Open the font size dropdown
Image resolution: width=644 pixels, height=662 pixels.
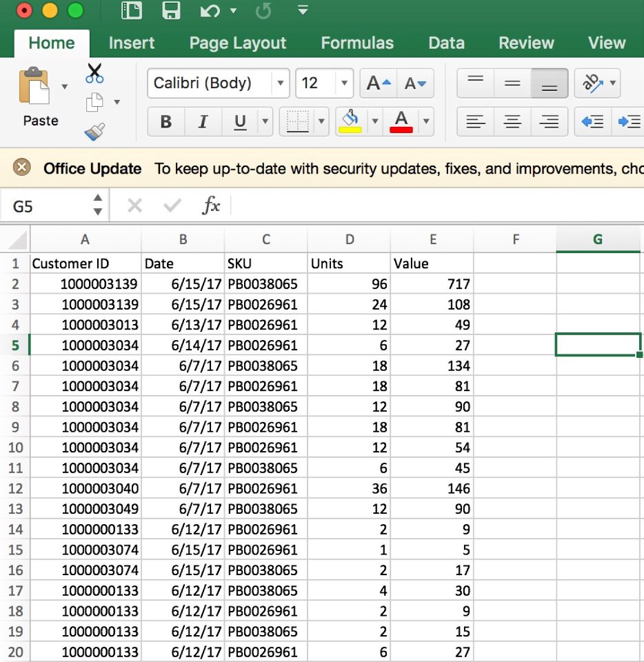tap(344, 84)
